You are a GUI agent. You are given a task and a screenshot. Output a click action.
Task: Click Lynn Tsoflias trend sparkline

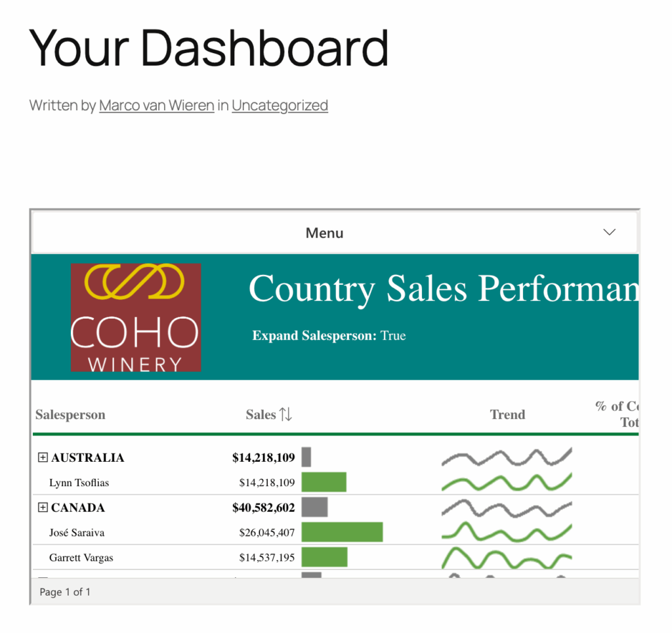(506, 483)
